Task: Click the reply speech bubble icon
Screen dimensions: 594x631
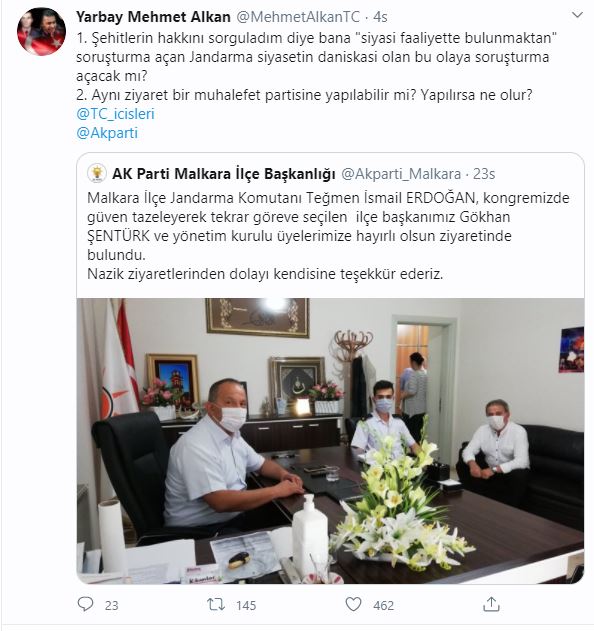Action: click(x=85, y=604)
